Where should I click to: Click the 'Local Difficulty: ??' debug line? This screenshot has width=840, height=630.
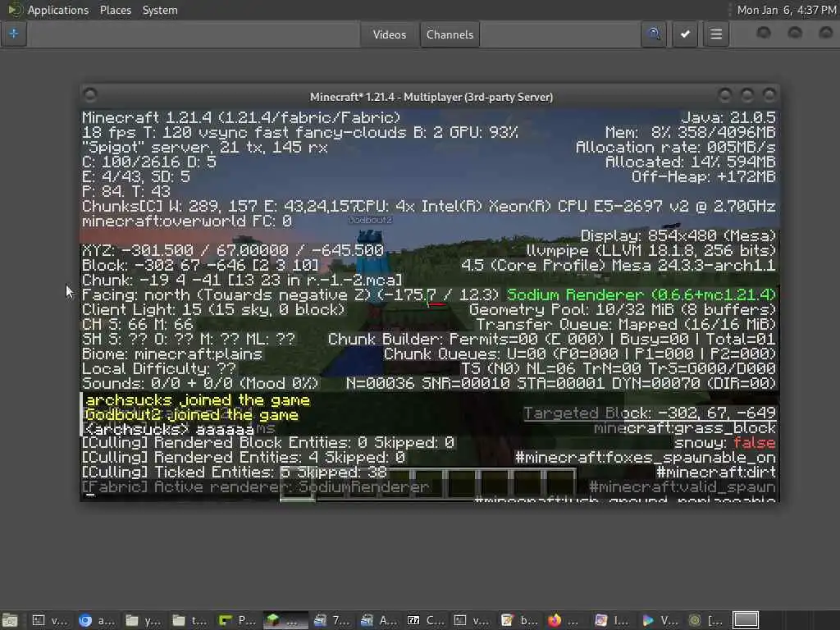(159, 369)
